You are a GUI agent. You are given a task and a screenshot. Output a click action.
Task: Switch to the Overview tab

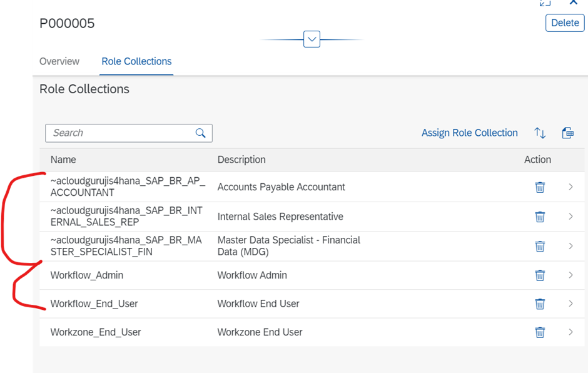point(59,61)
